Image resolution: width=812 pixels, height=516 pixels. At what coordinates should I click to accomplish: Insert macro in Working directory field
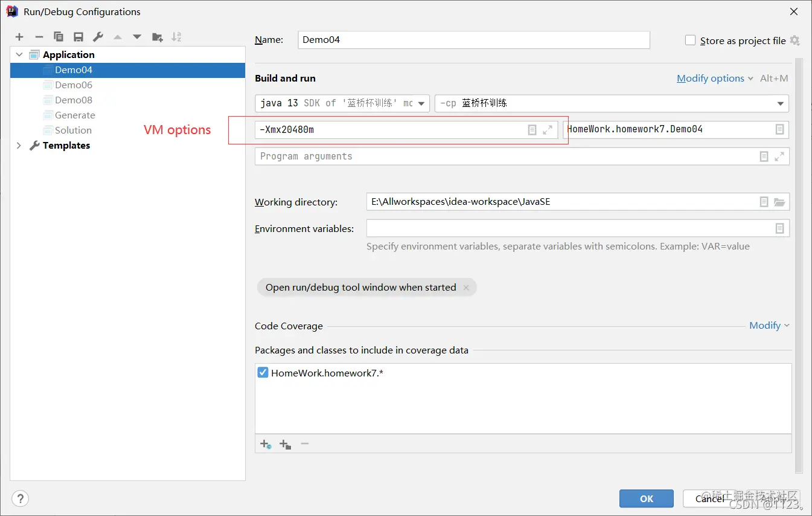tap(764, 202)
